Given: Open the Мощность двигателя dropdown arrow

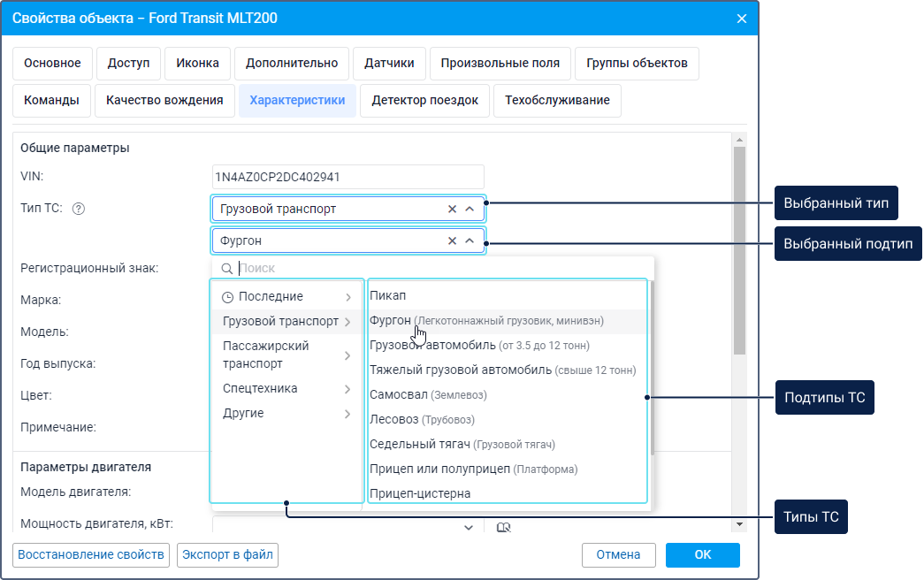Looking at the screenshot, I should point(469,528).
